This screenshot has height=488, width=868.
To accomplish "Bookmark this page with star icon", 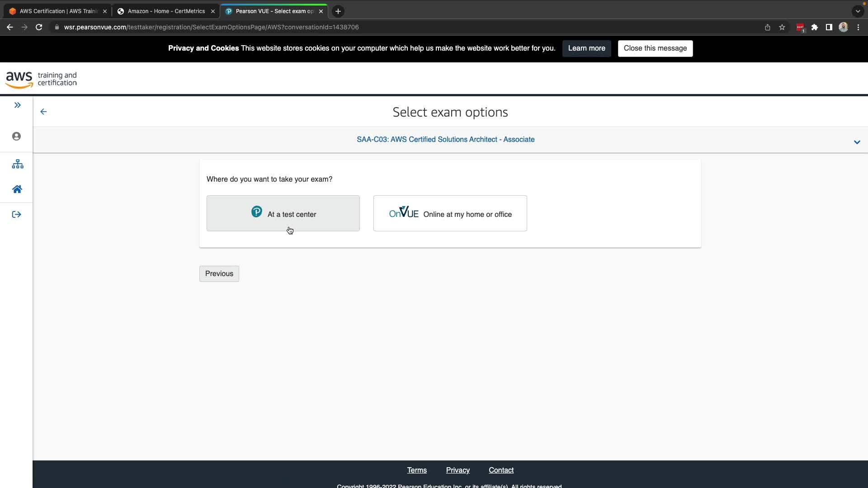I will [x=782, y=27].
